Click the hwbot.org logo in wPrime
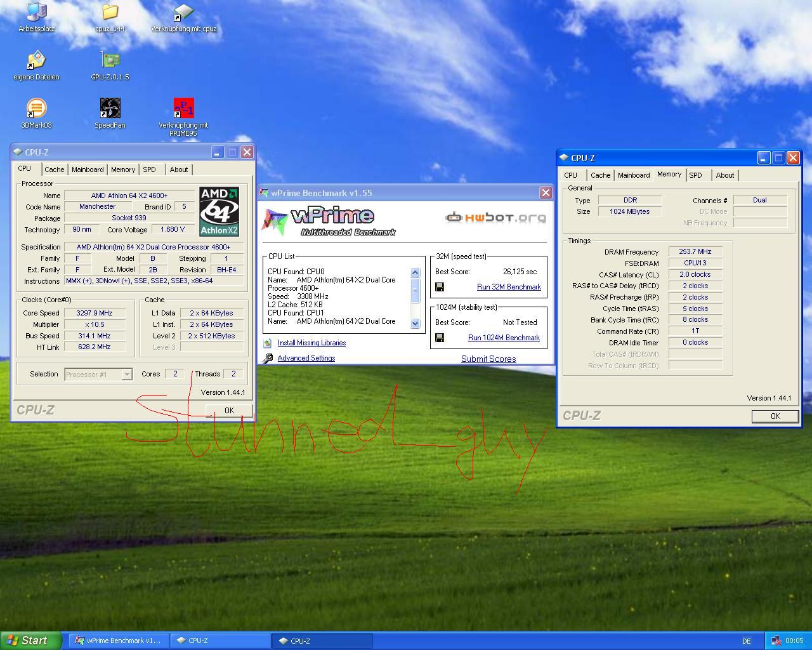Viewport: 812px width, 650px height. (495, 218)
